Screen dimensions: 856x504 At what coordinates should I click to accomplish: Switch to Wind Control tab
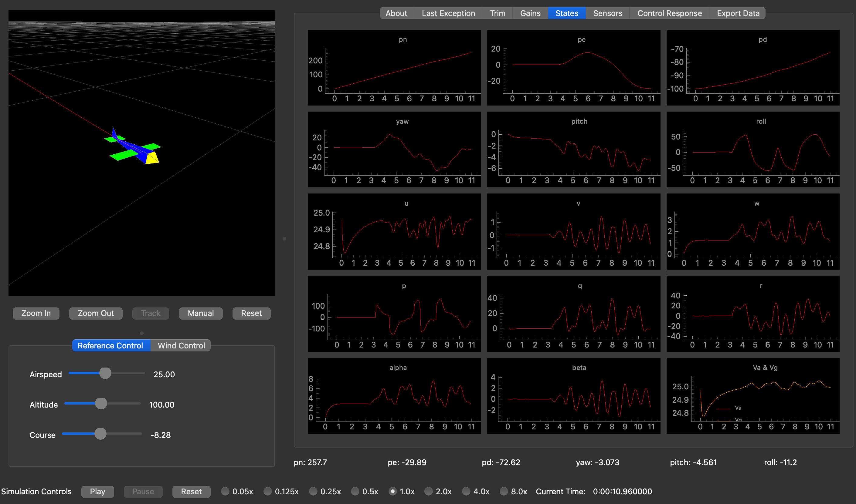[181, 345]
